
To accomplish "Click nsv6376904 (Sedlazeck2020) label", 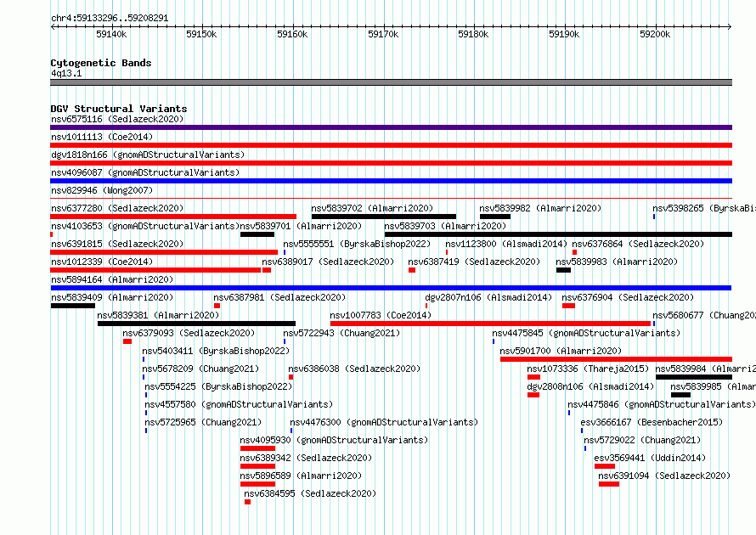I will (628, 297).
